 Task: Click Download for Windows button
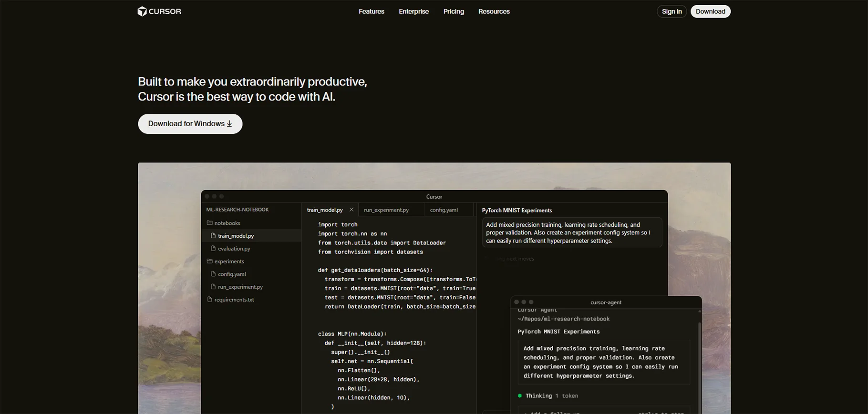tap(190, 124)
